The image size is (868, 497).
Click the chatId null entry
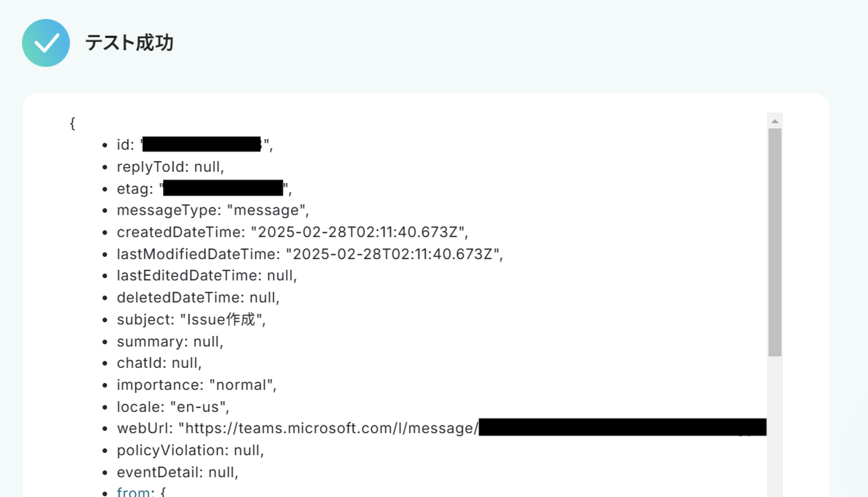tap(159, 363)
